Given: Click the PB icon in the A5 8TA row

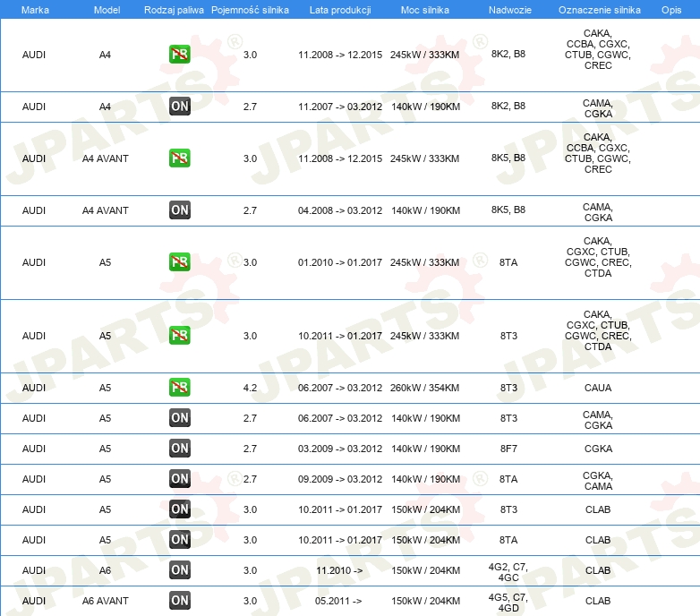Looking at the screenshot, I should click(180, 262).
